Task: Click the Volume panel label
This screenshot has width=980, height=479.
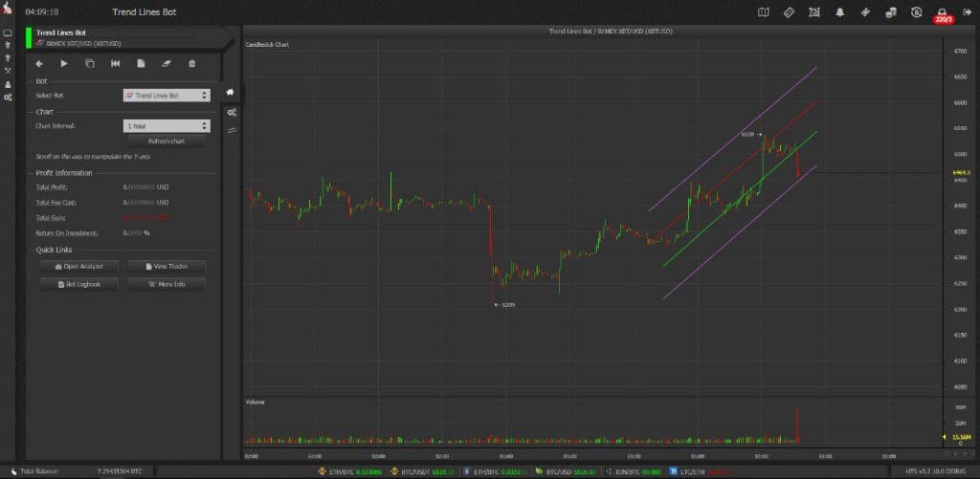Action: [255, 403]
